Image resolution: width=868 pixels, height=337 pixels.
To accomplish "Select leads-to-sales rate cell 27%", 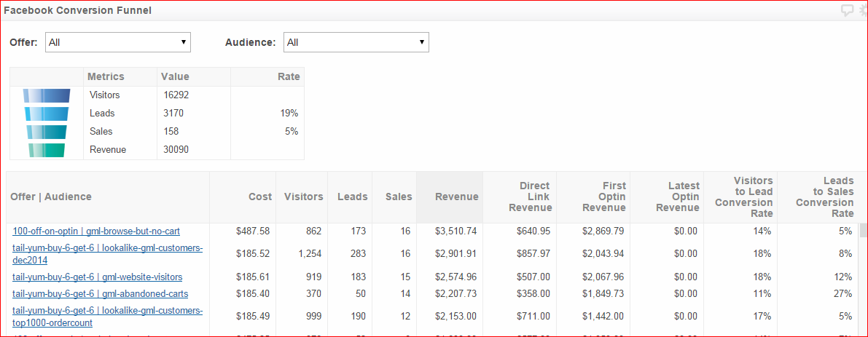I will pos(843,294).
